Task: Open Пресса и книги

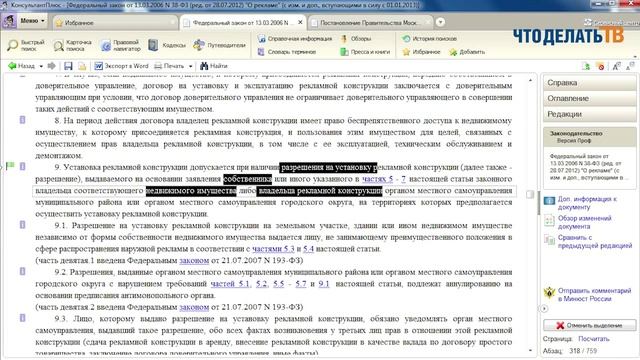Action: (365, 52)
